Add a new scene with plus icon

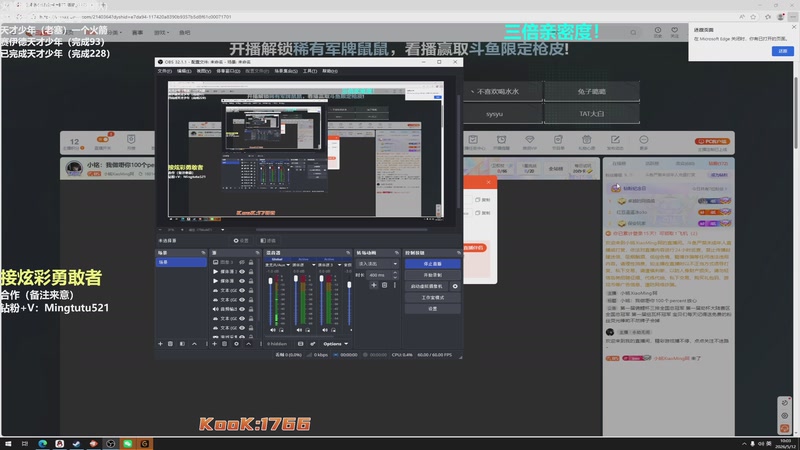point(160,344)
